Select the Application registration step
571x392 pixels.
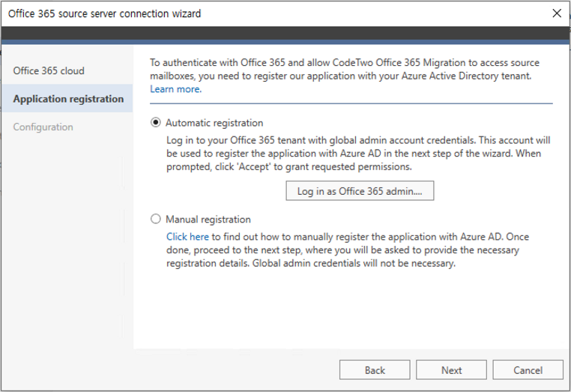click(x=67, y=98)
